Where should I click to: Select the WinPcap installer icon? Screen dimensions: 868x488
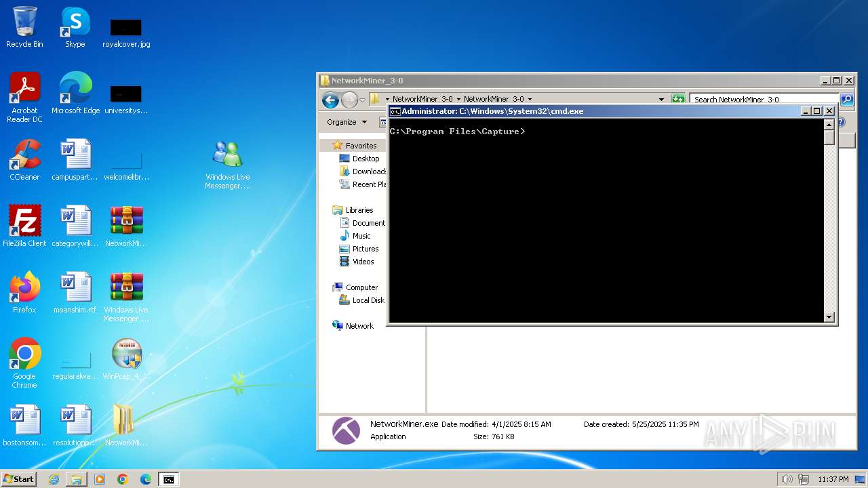(126, 359)
